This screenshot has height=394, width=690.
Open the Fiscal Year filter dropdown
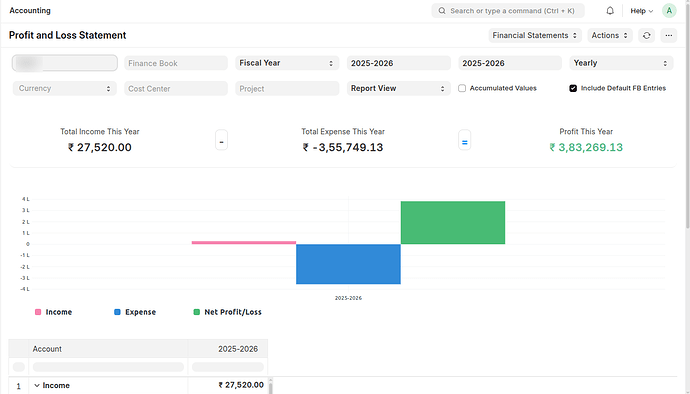[287, 63]
